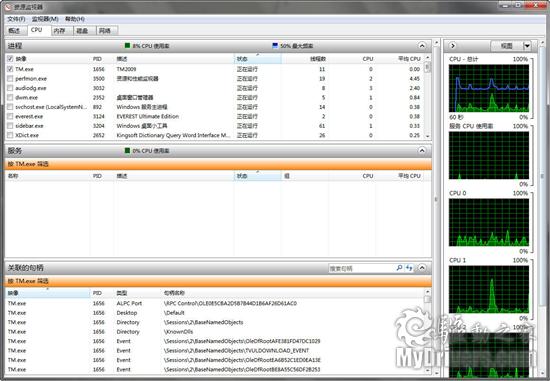Click the \KnownDlls directory handle name
This screenshot has width=550, height=381.
point(178,332)
